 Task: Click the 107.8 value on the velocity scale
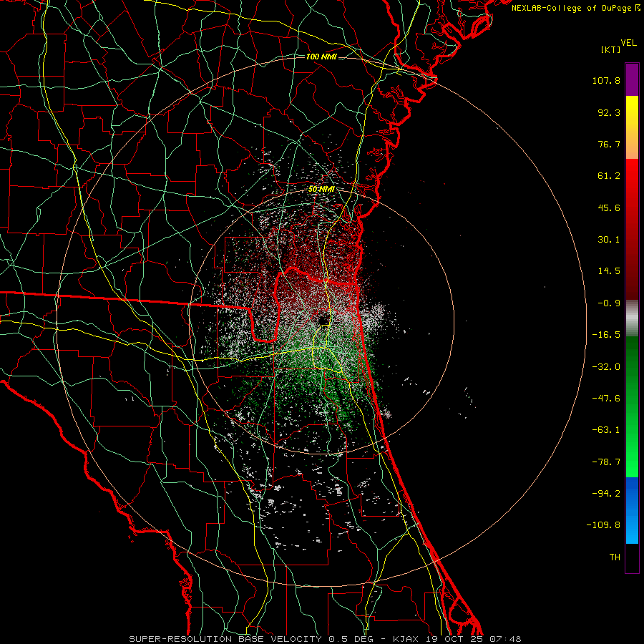[606, 80]
